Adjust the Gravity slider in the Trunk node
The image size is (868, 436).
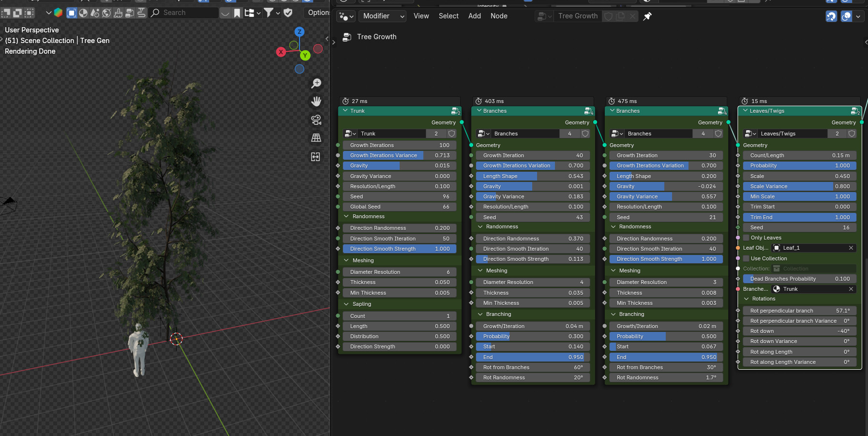(400, 165)
